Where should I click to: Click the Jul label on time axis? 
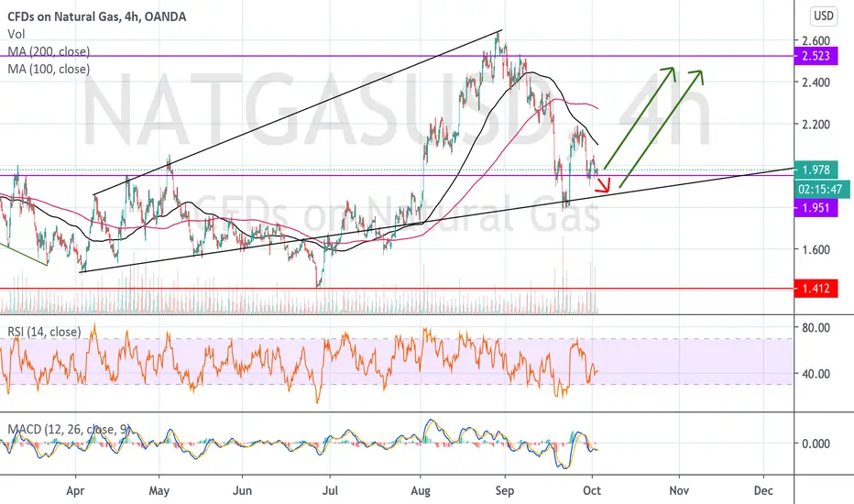click(x=330, y=490)
